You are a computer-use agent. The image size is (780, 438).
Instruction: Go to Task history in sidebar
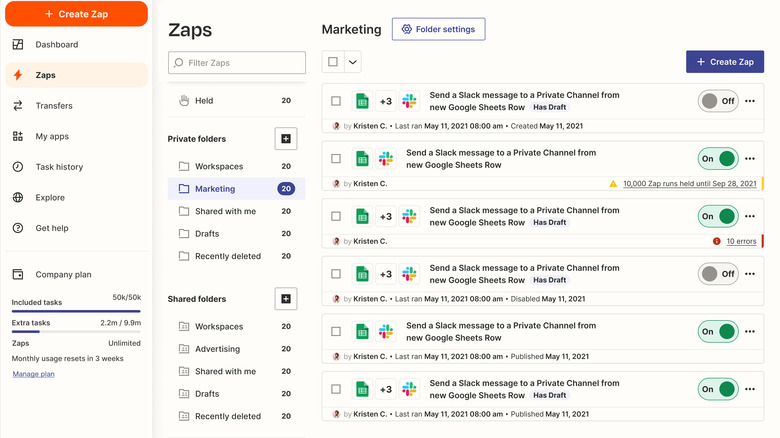[x=59, y=167]
